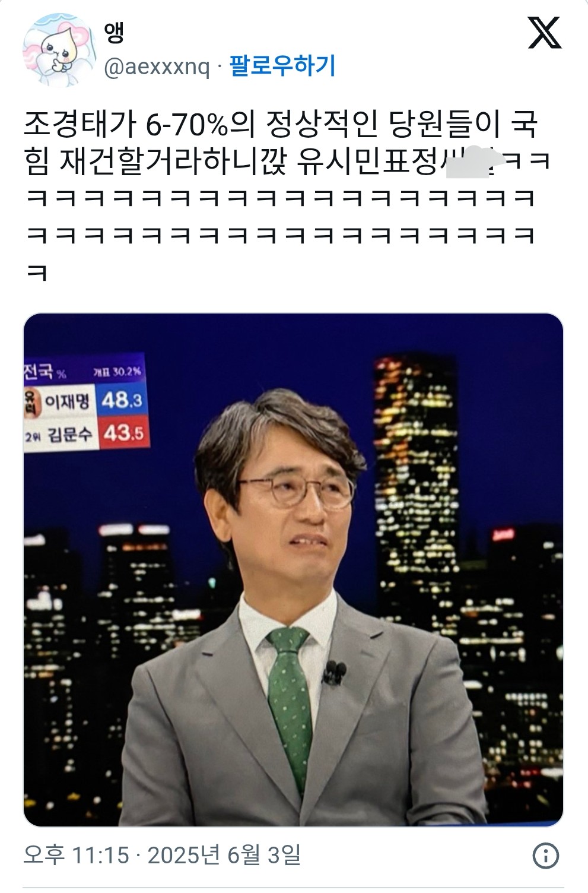
Task: Open the embedded broadcast photo
Action: (293, 569)
